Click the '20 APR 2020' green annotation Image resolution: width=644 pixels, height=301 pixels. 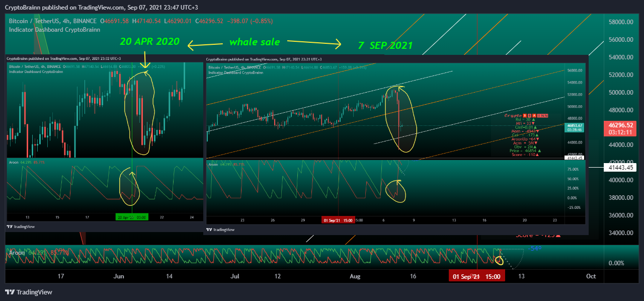(149, 42)
